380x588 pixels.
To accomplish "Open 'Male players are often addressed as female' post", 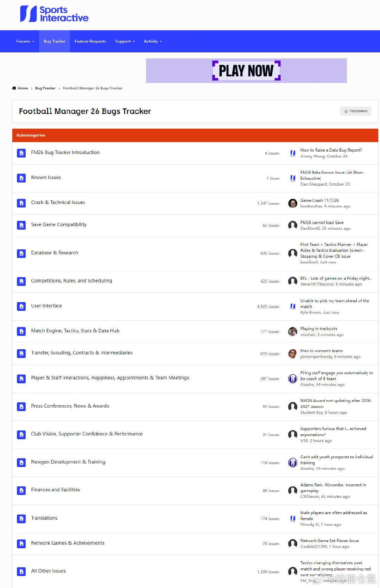I will coord(334,516).
